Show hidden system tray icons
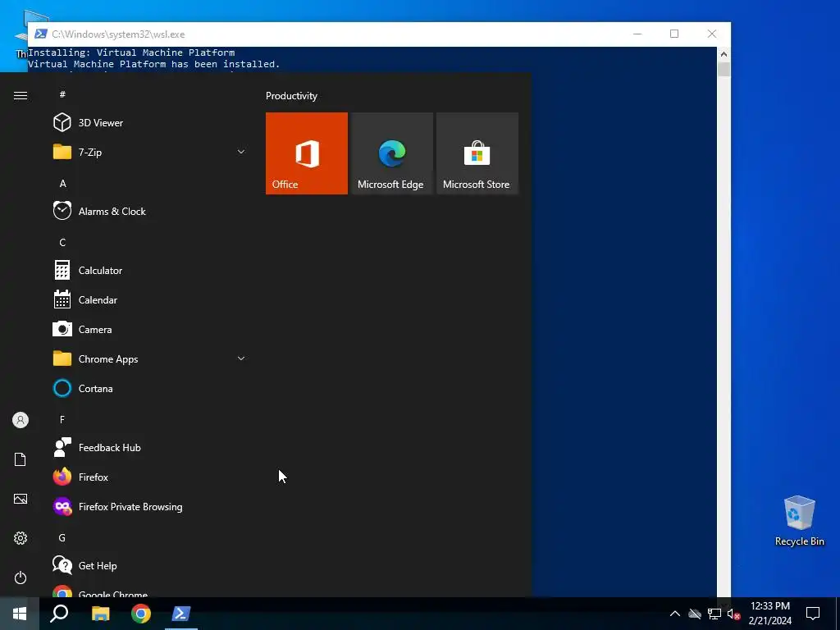This screenshot has height=630, width=840. click(x=675, y=614)
